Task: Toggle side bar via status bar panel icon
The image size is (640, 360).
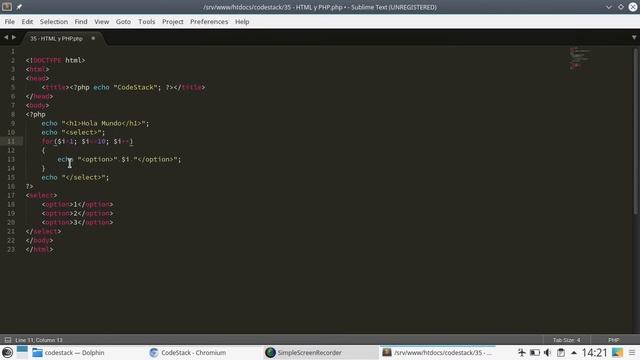Action: [8, 340]
